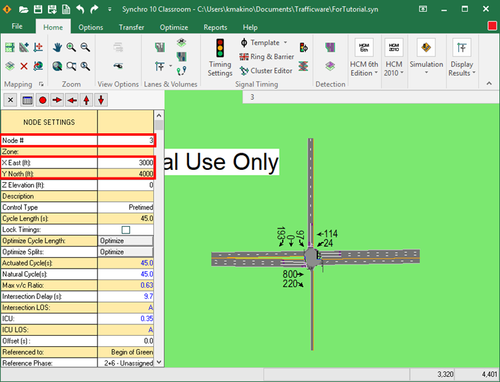Open the HCM 2010 dropdown
This screenshot has height=382, width=500.
point(394,58)
